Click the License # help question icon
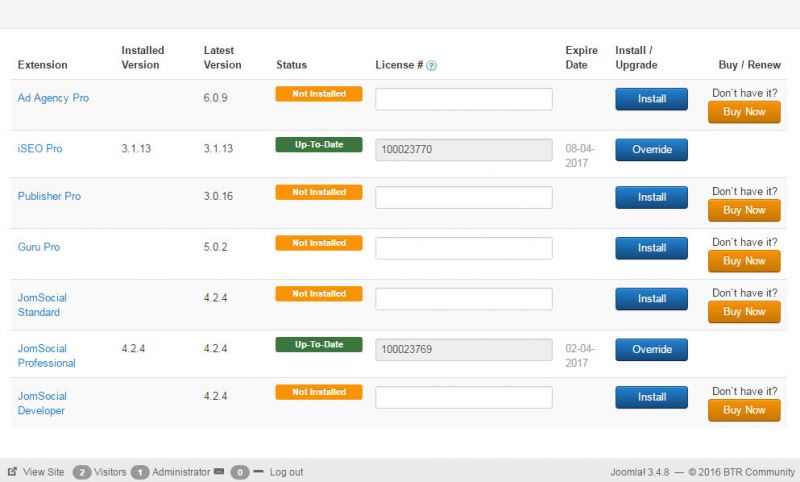This screenshot has width=800, height=482. (431, 66)
